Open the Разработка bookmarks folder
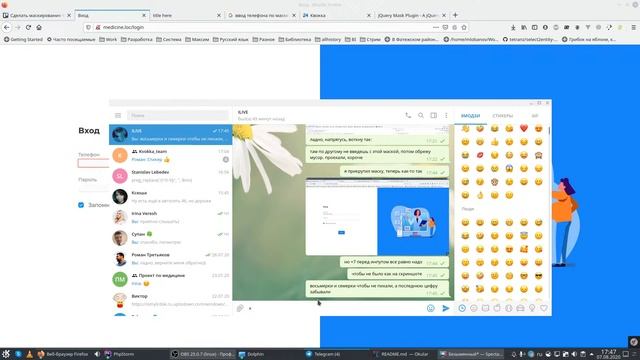640x360 pixels. pyautogui.click(x=137, y=40)
